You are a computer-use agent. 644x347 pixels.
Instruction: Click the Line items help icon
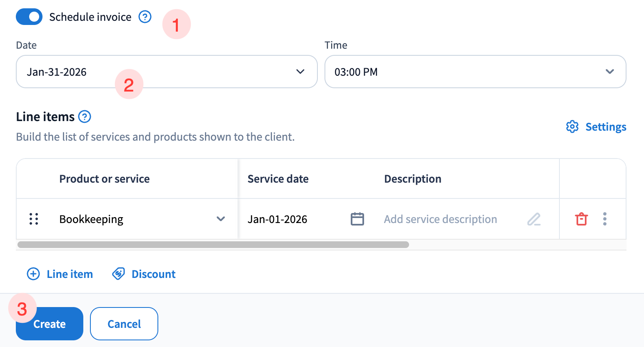(85, 117)
